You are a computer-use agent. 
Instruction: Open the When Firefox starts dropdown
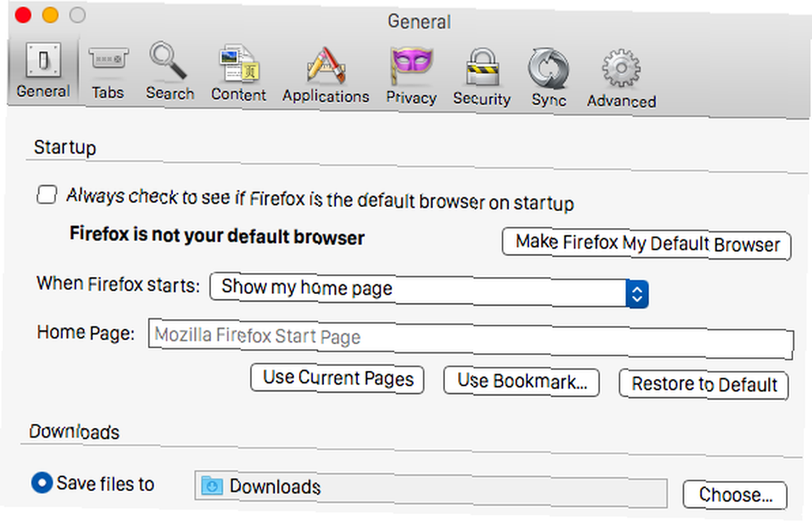(x=429, y=290)
